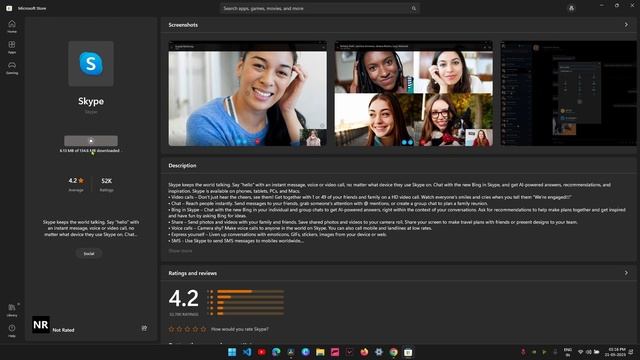Open the taskbar clock and date

click(x=616, y=352)
